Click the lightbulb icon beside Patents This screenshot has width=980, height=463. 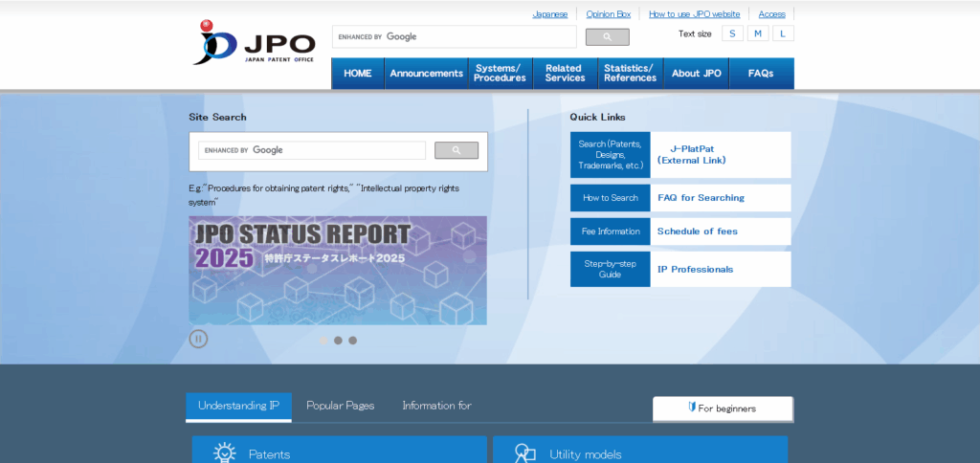point(224,453)
